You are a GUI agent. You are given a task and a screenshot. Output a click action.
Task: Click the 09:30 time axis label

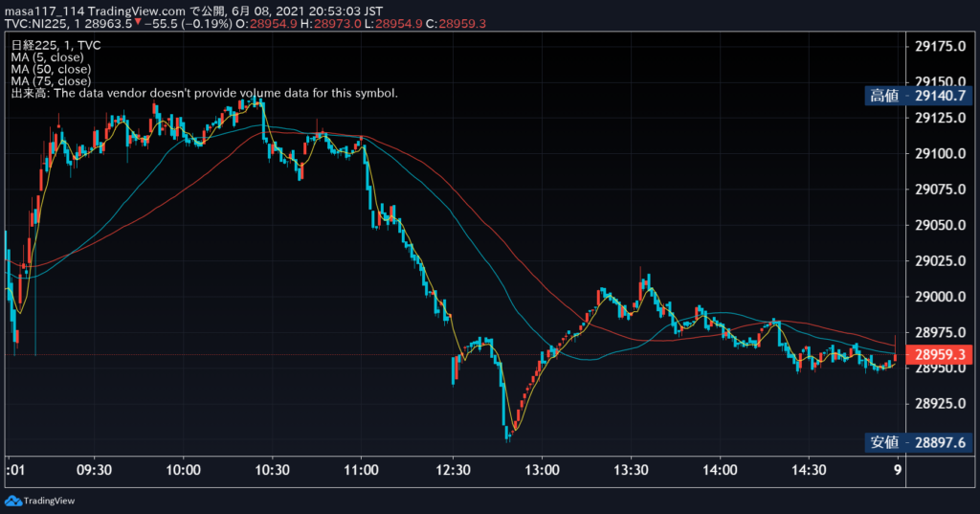coord(95,470)
